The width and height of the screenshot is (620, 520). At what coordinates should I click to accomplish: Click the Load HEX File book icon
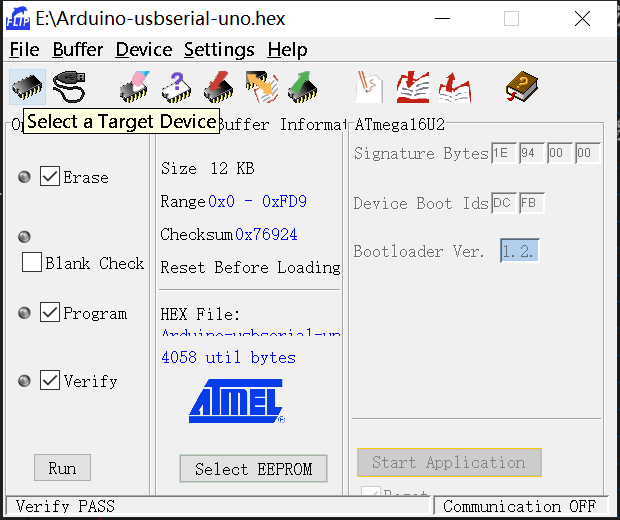pos(413,87)
